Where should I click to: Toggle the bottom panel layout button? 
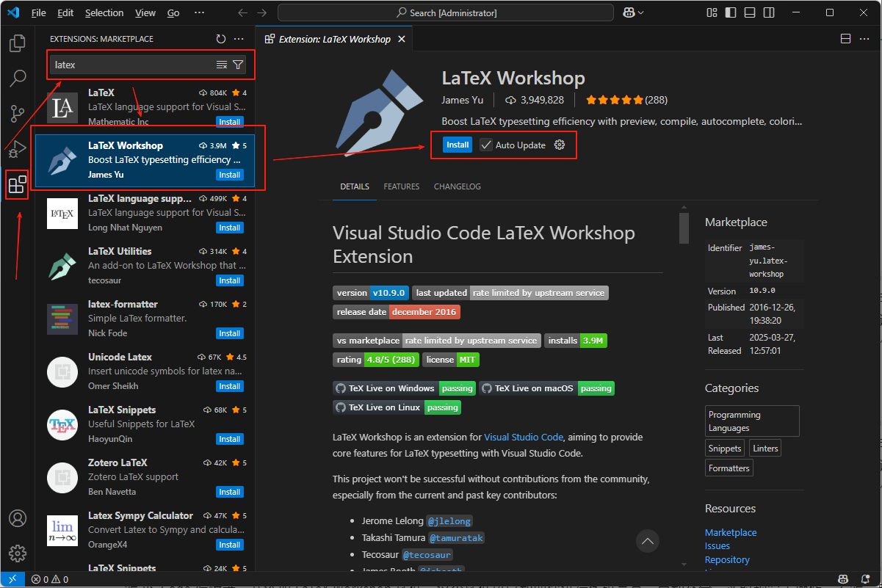click(x=748, y=12)
